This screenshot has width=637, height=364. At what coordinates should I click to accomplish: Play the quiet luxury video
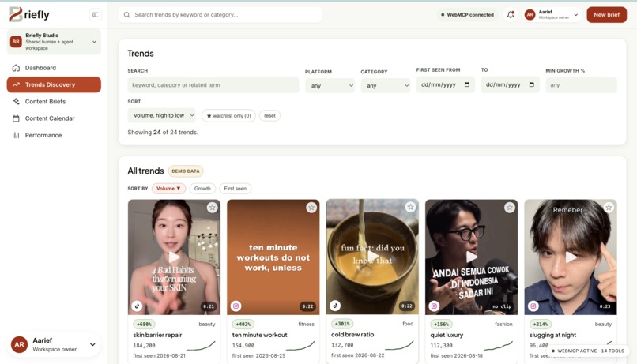[x=471, y=257]
